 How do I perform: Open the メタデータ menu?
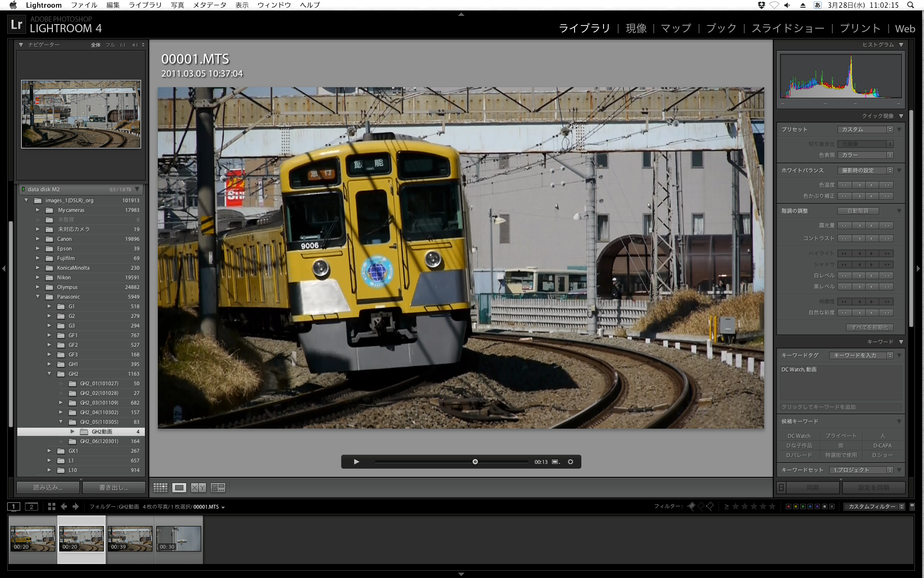209,5
